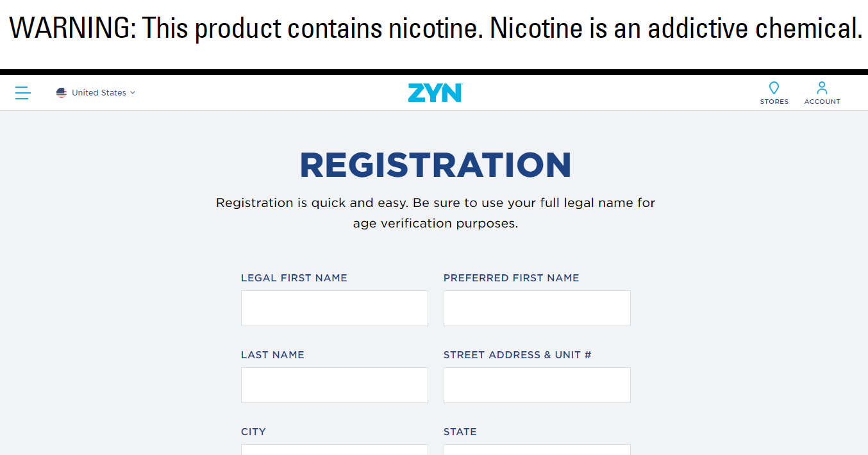
Task: Open the ACCOUNT text link
Action: tap(822, 102)
